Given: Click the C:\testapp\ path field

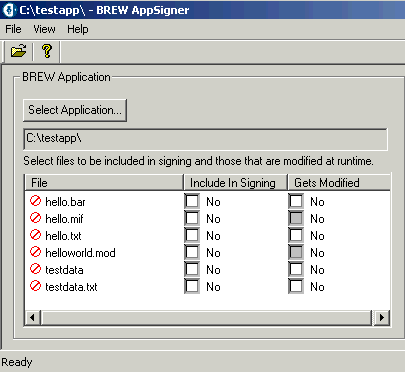Looking at the screenshot, I should [205, 139].
